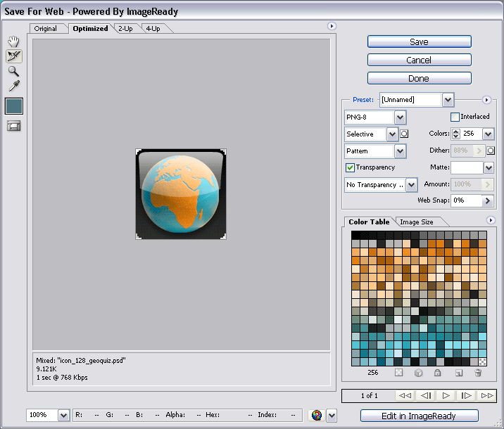Open the eyedropper color swatch
Screen dimensions: 504x429
click(x=14, y=106)
